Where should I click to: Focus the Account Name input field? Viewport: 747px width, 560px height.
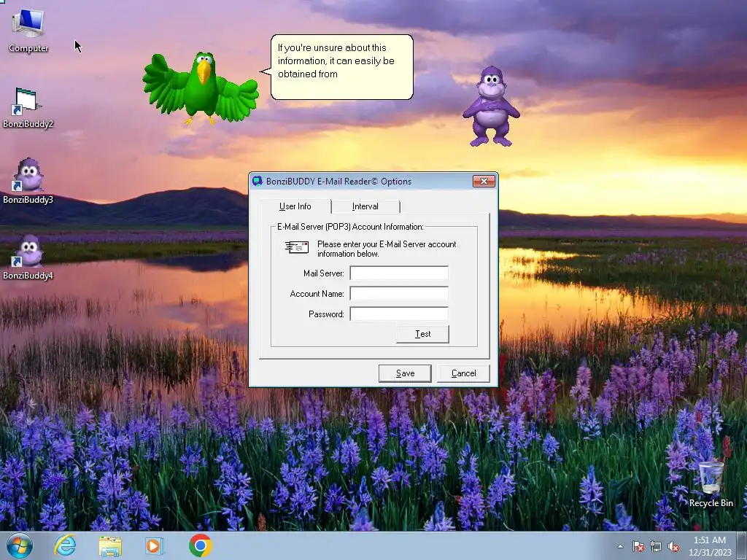tap(399, 293)
